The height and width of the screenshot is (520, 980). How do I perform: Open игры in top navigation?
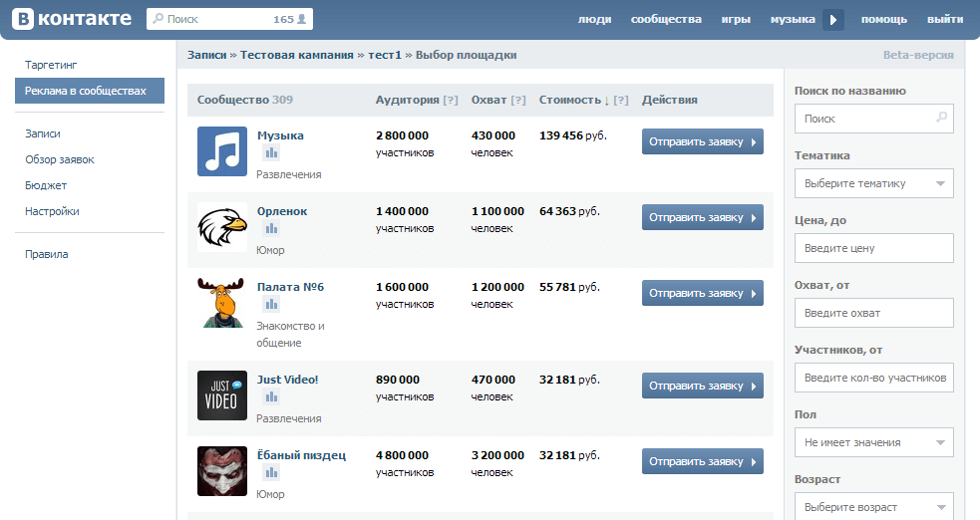pos(736,19)
